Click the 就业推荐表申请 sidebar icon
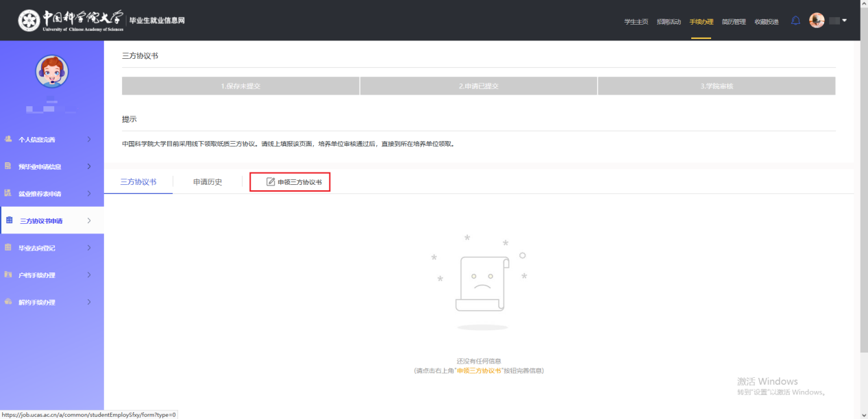868x419 pixels. [x=8, y=194]
